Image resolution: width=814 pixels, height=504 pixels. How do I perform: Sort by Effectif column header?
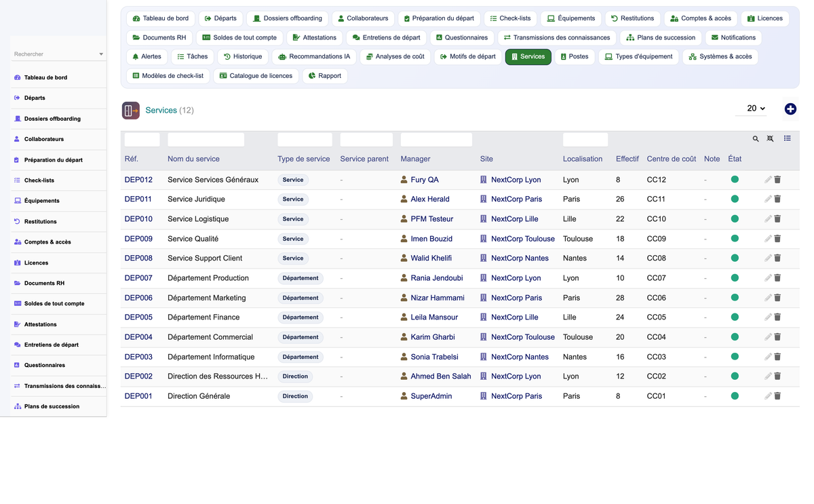[x=627, y=159]
